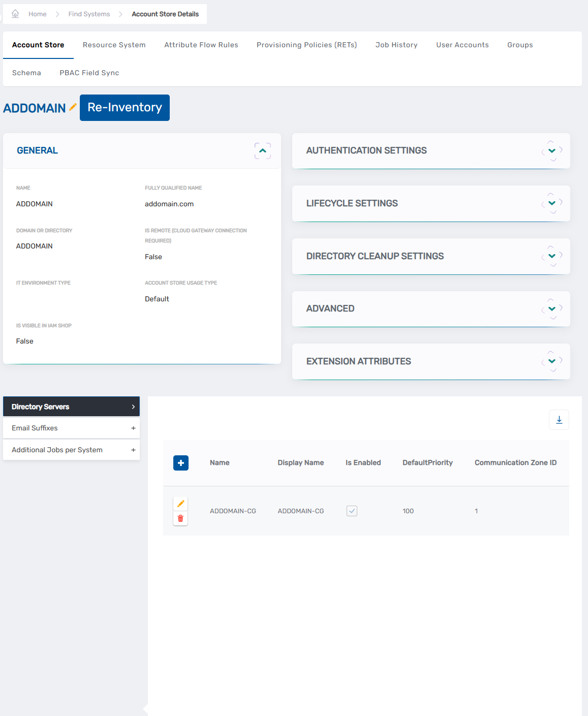Click DefaultPriority value 100
Viewport: 588px width, 716px height.
[408, 511]
